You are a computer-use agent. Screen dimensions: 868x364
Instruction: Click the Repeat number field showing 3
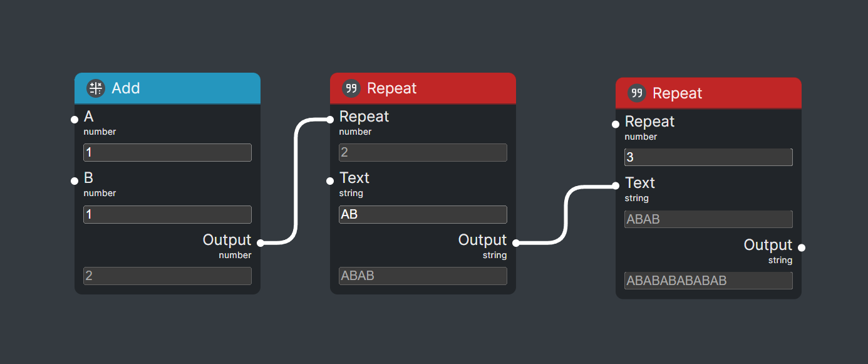click(708, 157)
